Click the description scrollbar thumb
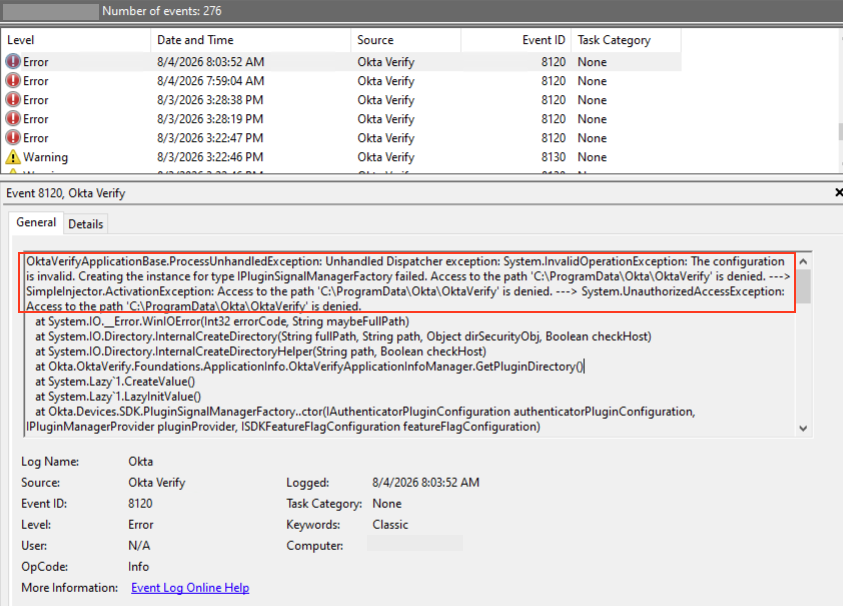Screen dimensions: 843x606 point(803,287)
